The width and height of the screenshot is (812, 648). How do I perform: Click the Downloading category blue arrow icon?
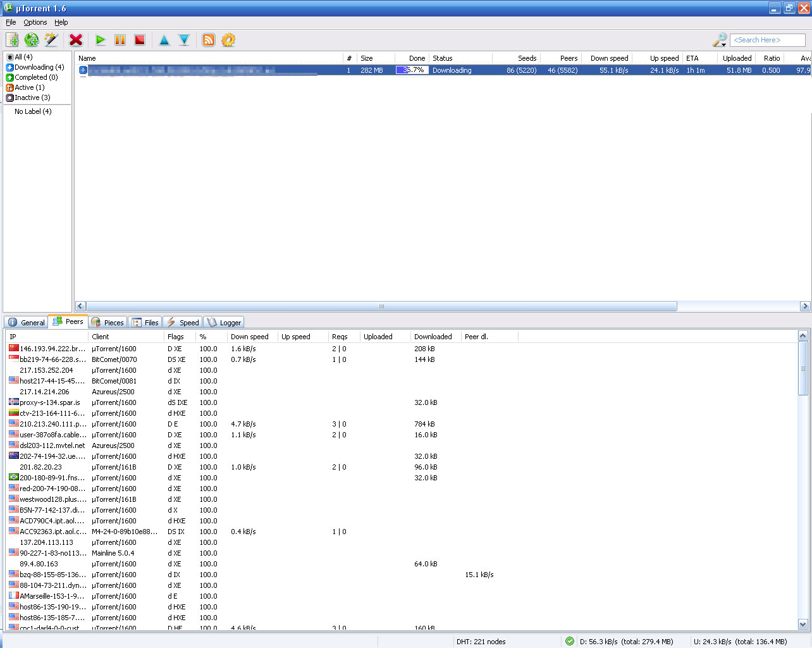click(x=10, y=67)
